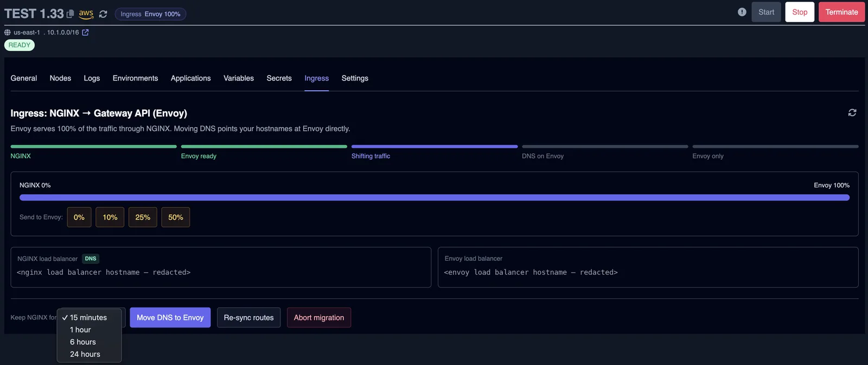Screen dimensions: 868x365
Task: Open the General tab
Action: 24,78
